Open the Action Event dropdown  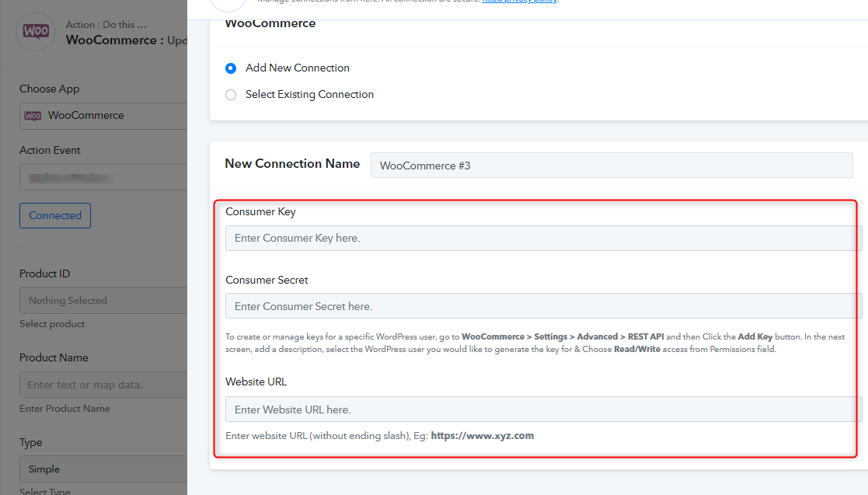103,177
